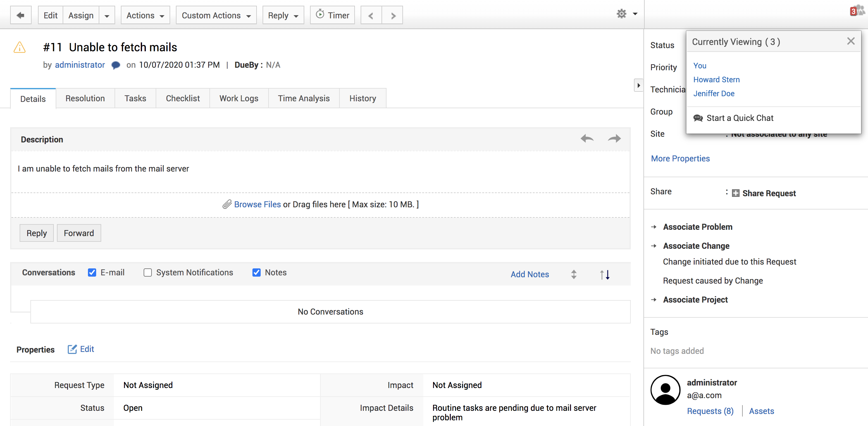Open the Work Logs tab
This screenshot has width=868, height=426.
(239, 98)
